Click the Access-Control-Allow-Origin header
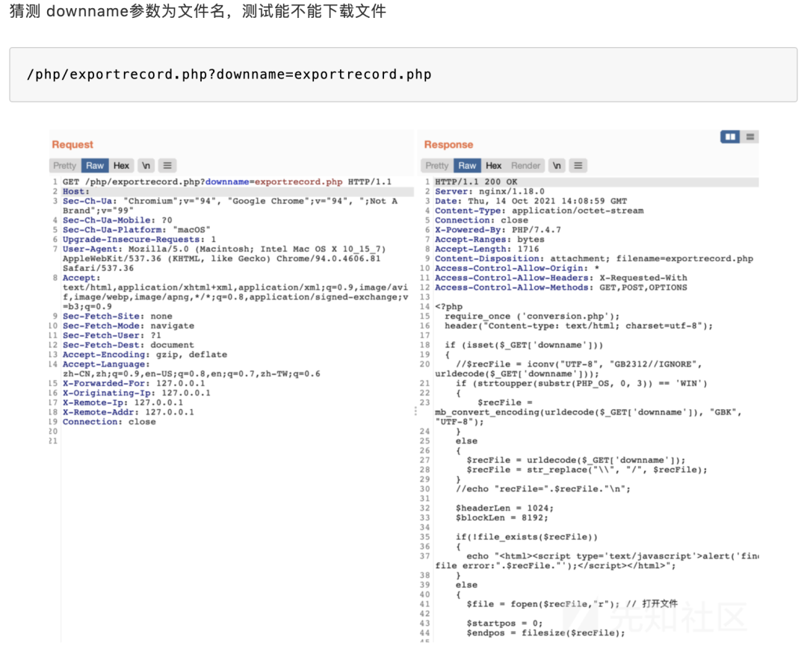 point(517,268)
